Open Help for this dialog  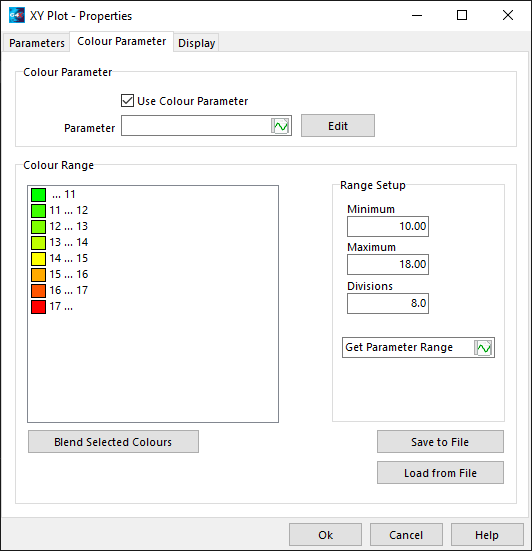(487, 534)
